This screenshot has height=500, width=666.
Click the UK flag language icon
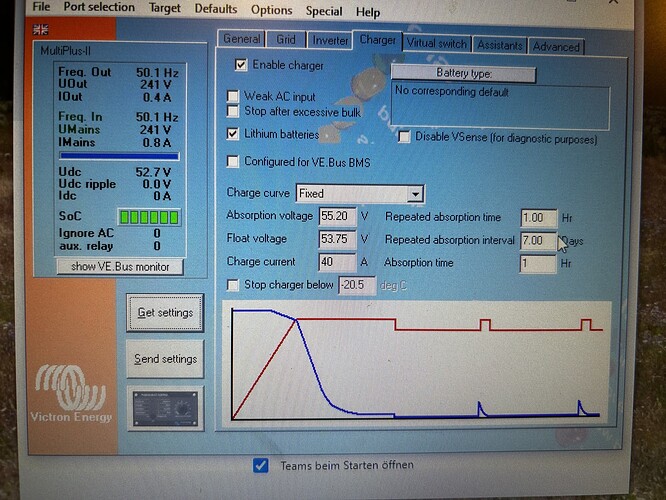click(x=41, y=30)
